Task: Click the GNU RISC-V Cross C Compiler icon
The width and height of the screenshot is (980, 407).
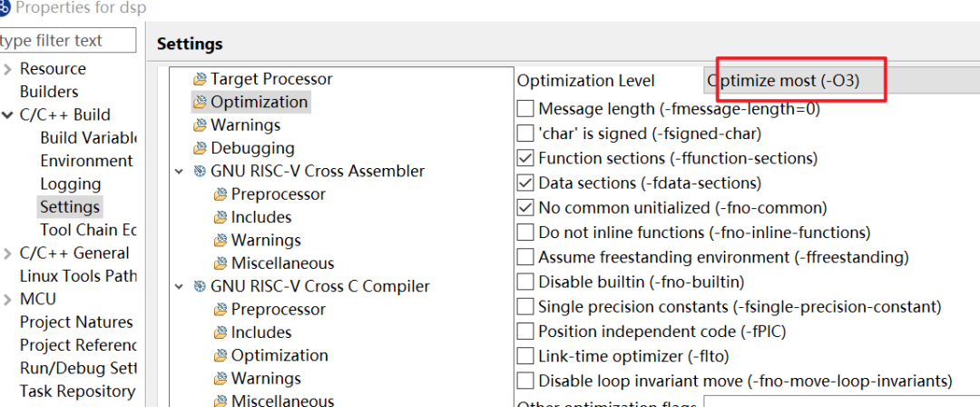Action: [200, 287]
